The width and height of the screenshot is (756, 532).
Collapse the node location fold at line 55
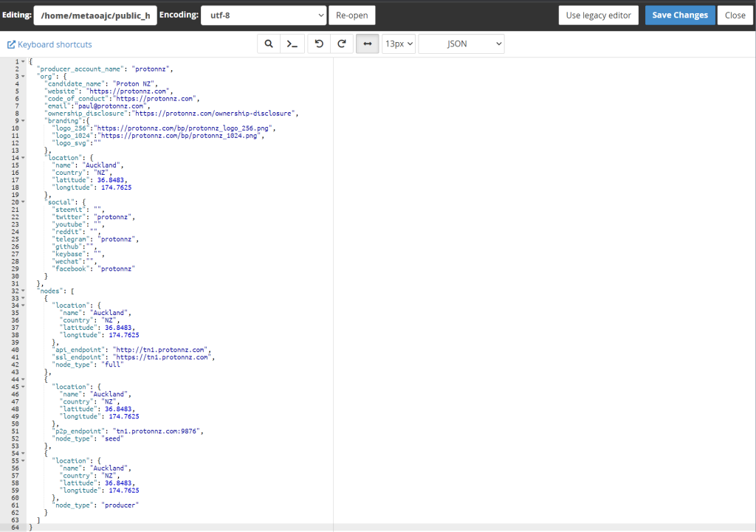coord(23,460)
